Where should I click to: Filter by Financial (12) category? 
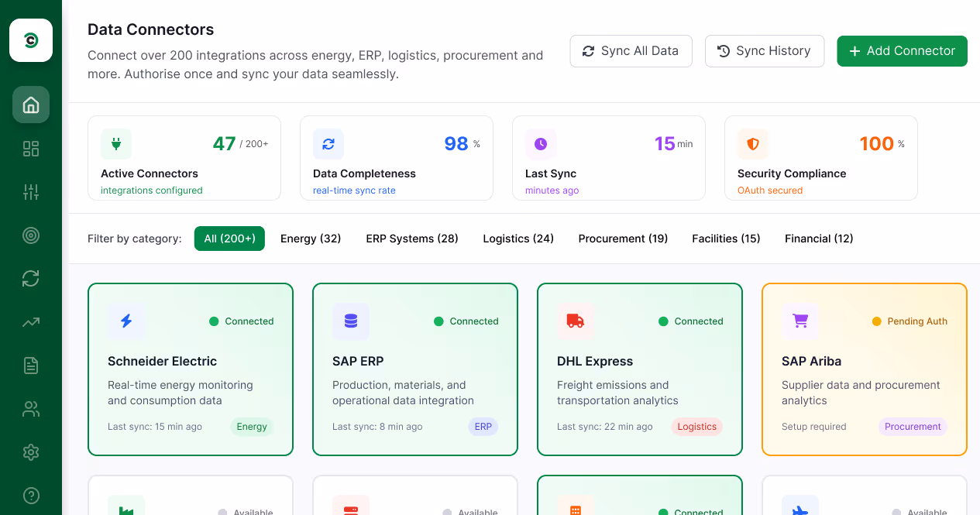819,239
